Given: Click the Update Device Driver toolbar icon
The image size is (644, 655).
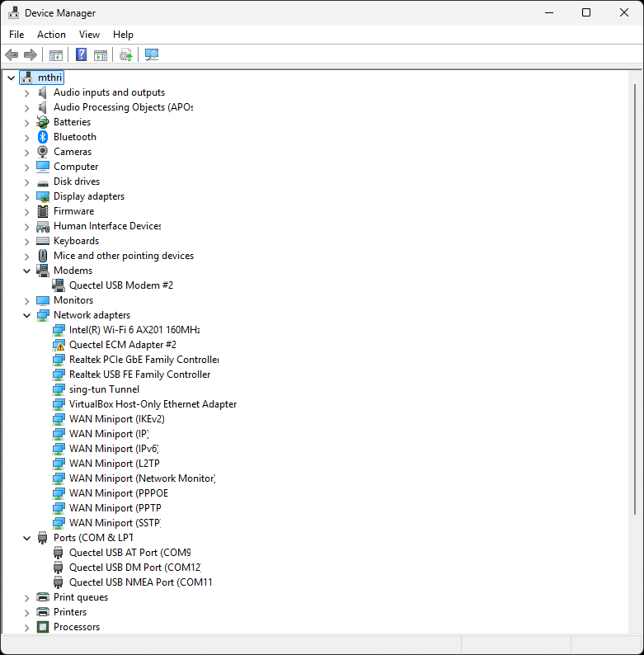Looking at the screenshot, I should (x=125, y=54).
